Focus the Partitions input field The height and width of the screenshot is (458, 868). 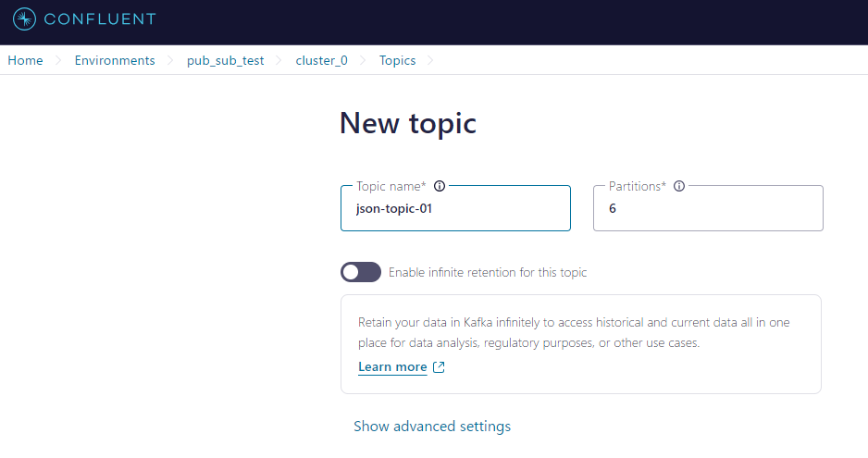tap(708, 208)
